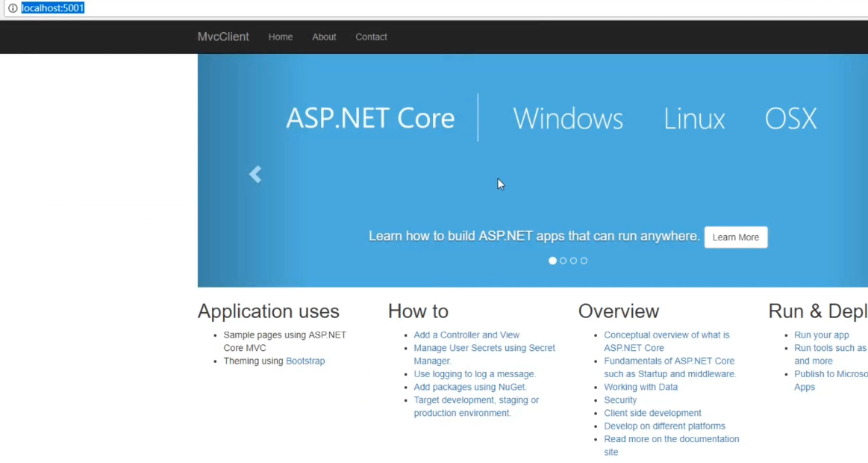Select the fourth carousel indicator dot
Screen dimensions: 868x463
tap(584, 261)
